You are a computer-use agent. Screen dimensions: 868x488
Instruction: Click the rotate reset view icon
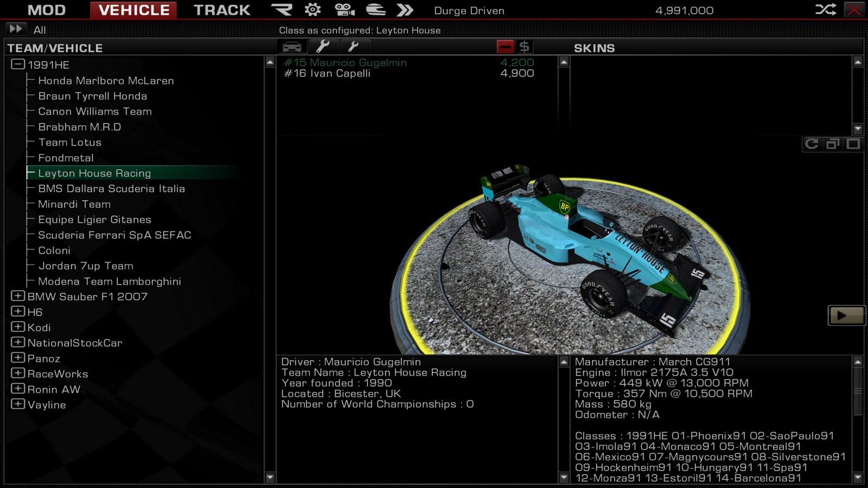point(812,144)
